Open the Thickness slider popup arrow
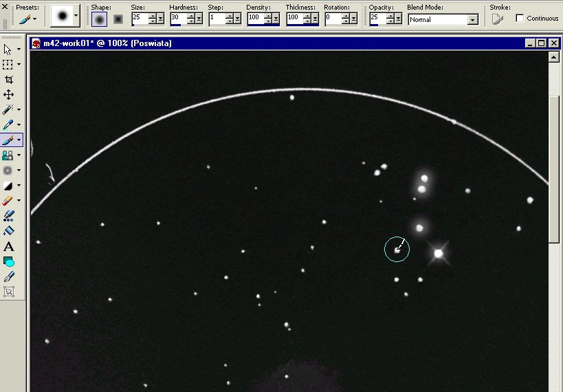Screen dimensions: 563x392 [315, 19]
